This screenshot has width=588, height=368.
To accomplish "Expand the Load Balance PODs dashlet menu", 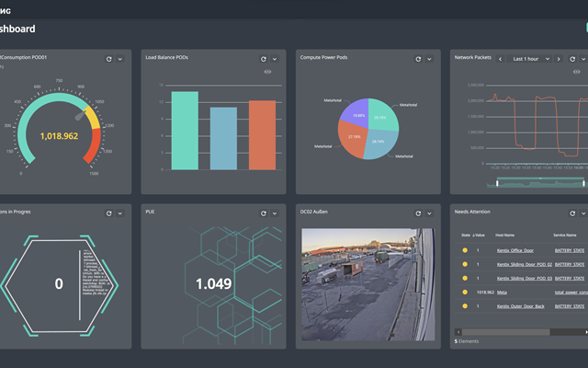I will pos(275,59).
